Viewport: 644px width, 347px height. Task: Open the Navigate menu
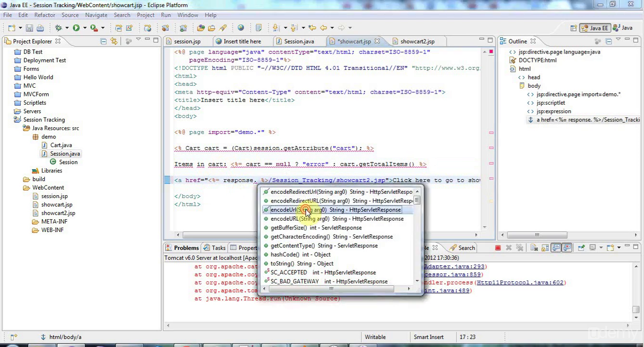(96, 15)
